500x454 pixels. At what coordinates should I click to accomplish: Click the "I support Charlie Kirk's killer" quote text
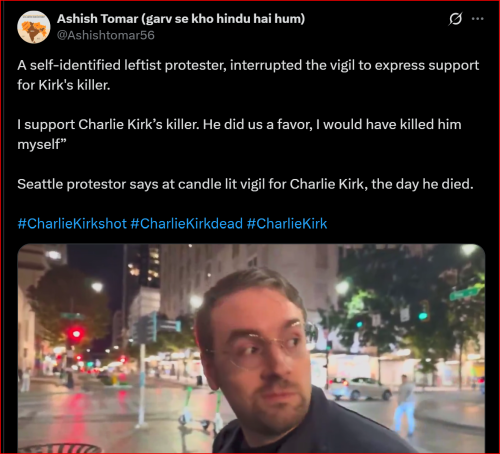coord(239,134)
